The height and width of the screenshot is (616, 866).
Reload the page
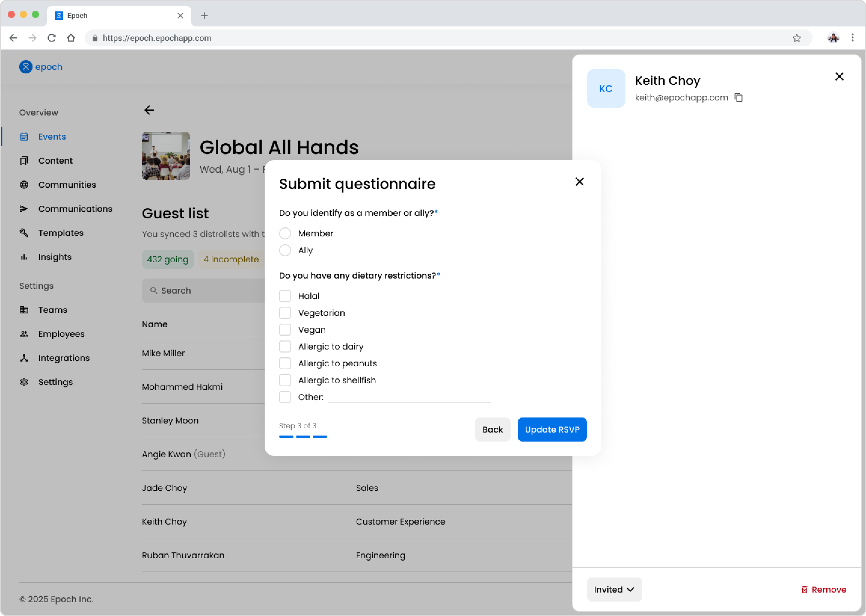pos(51,38)
